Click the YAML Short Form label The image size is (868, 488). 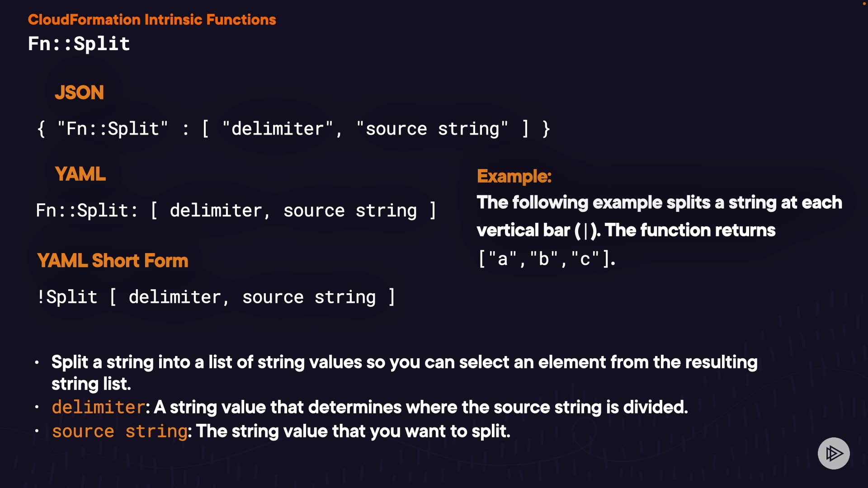pyautogui.click(x=113, y=261)
